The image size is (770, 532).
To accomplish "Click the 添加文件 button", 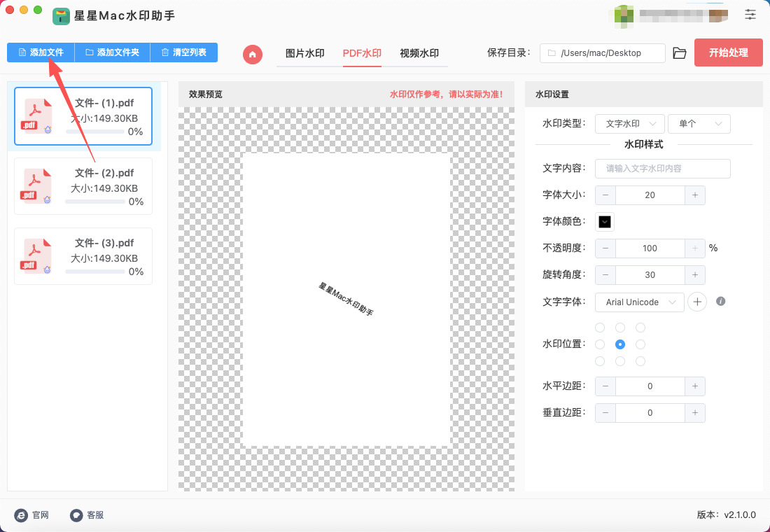I will 41,52.
